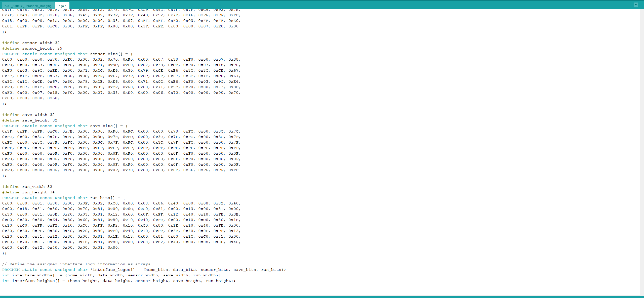The image size is (644, 298).
Task: Click the interface logo arrays comment line
Action: 77,264
